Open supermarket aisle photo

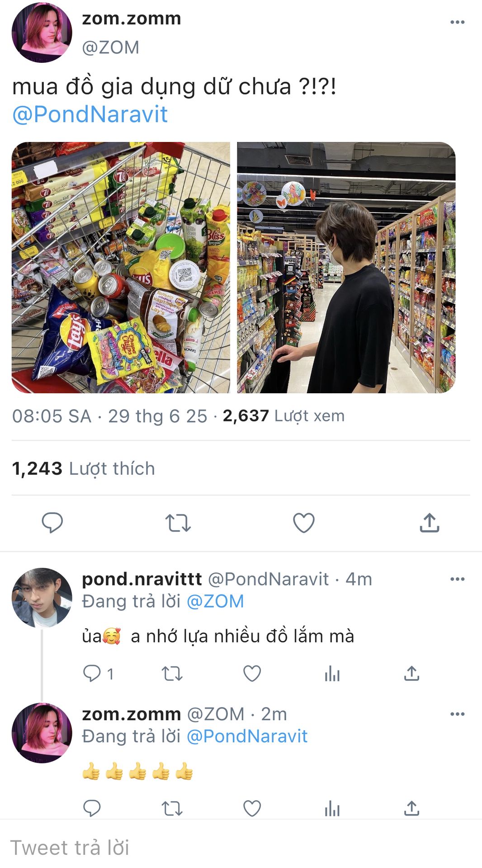(346, 268)
